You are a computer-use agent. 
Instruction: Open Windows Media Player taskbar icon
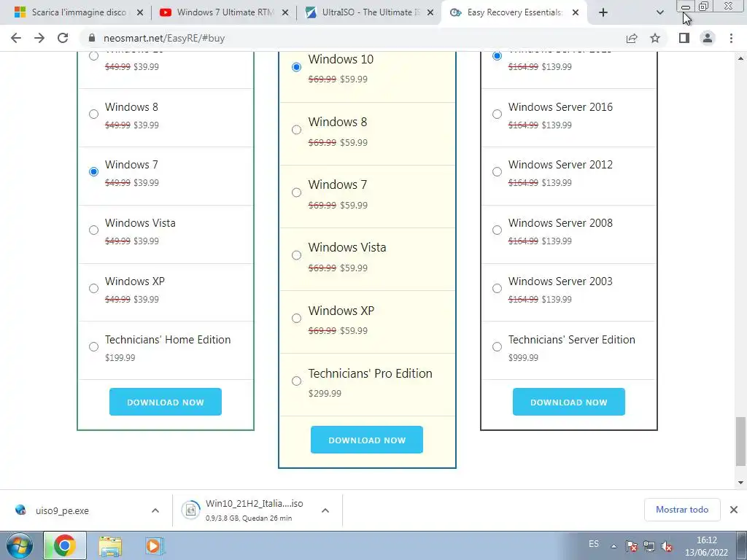[154, 546]
